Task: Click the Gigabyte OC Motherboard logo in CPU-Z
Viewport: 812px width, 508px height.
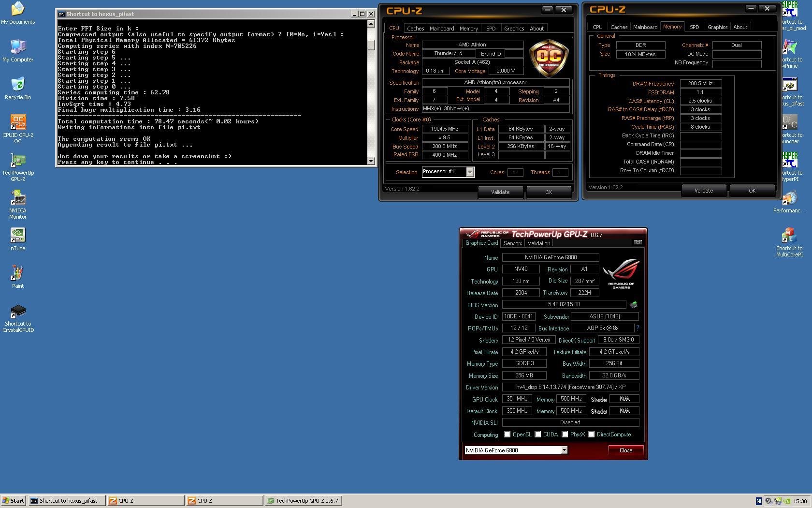Action: pos(549,58)
